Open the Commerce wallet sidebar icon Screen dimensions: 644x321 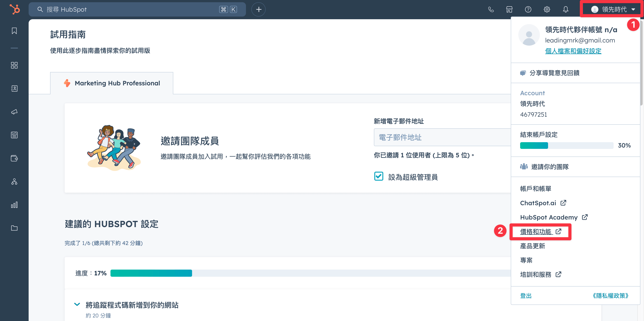point(14,158)
